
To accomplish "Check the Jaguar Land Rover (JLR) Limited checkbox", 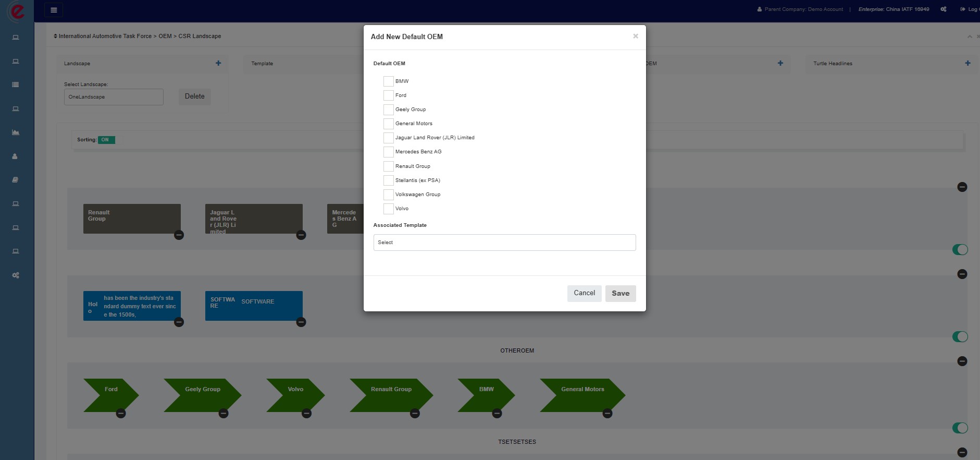I will pos(388,138).
